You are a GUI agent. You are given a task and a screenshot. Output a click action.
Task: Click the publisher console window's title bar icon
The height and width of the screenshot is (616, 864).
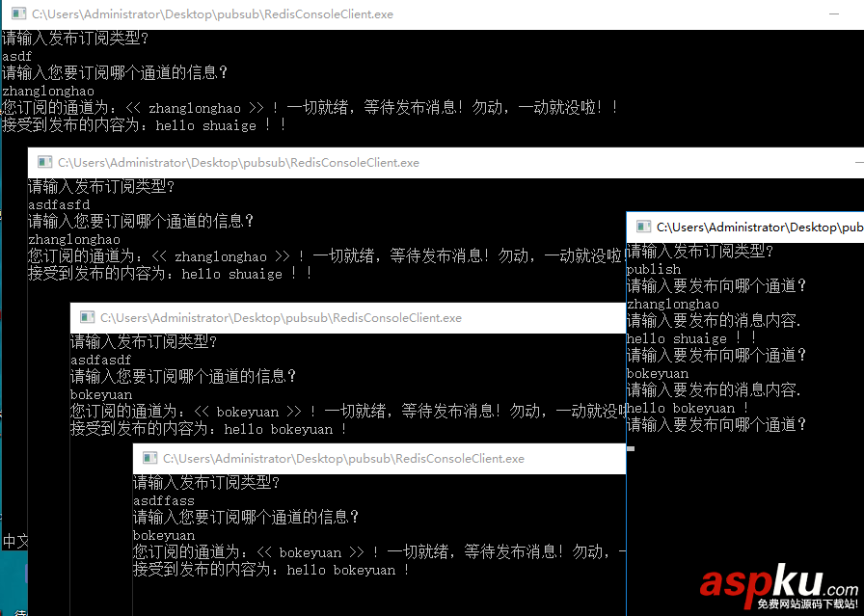642,227
